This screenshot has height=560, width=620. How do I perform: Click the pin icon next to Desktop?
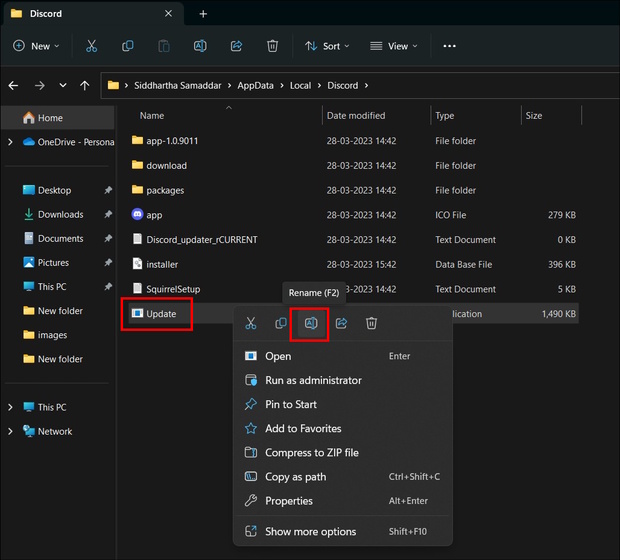[x=108, y=190]
